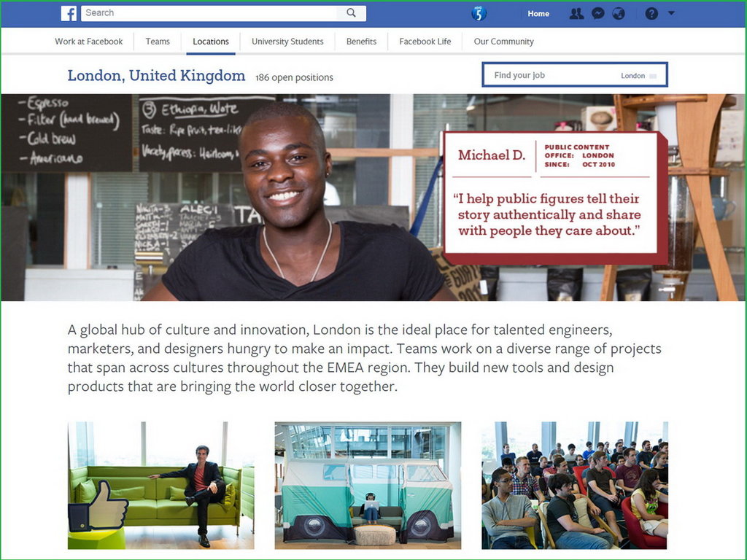The image size is (747, 560).
Task: Open the Our Community tab
Action: (x=503, y=42)
